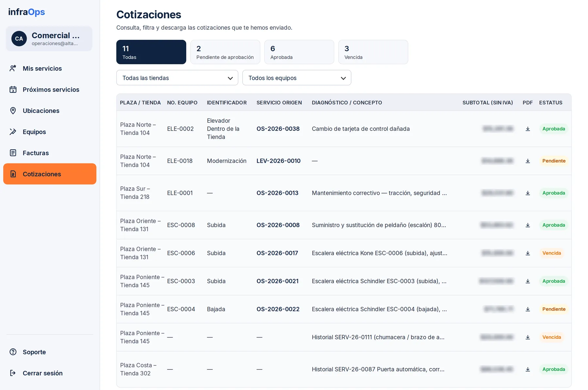Click the Equipos tools icon
The height and width of the screenshot is (390, 588).
pos(13,132)
